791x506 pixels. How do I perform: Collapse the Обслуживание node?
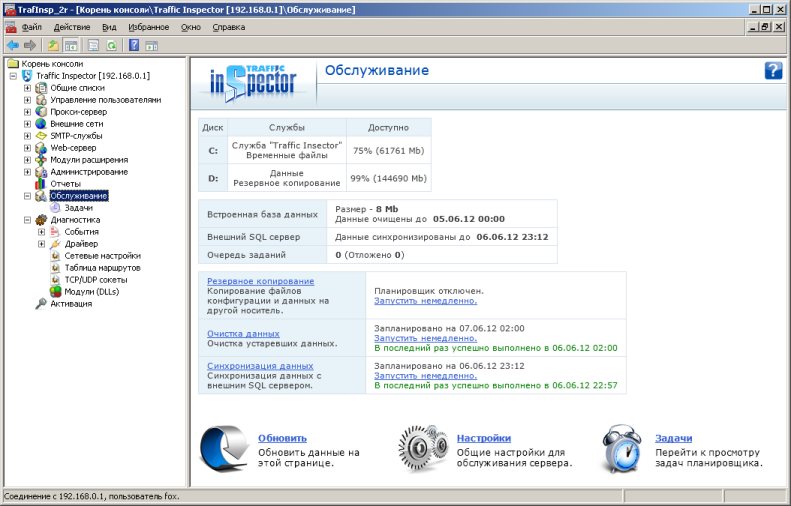27,196
